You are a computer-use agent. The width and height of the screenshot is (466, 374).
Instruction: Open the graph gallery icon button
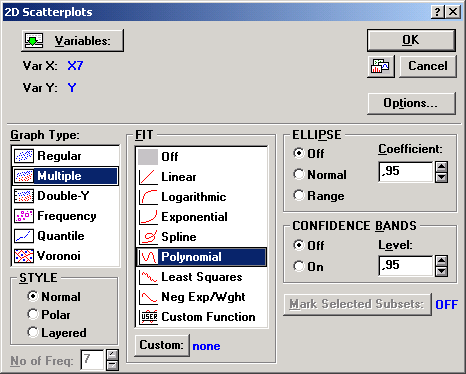(x=381, y=66)
